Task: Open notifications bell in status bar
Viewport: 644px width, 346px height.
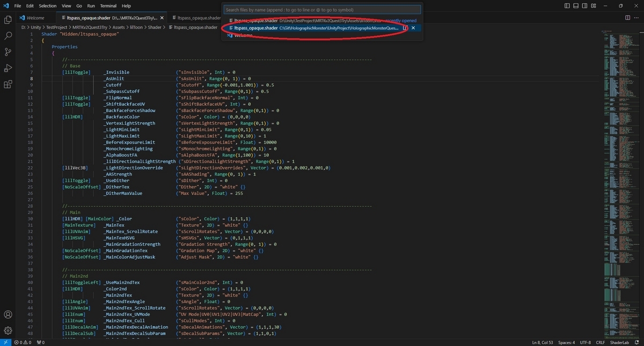Action: 636,342
